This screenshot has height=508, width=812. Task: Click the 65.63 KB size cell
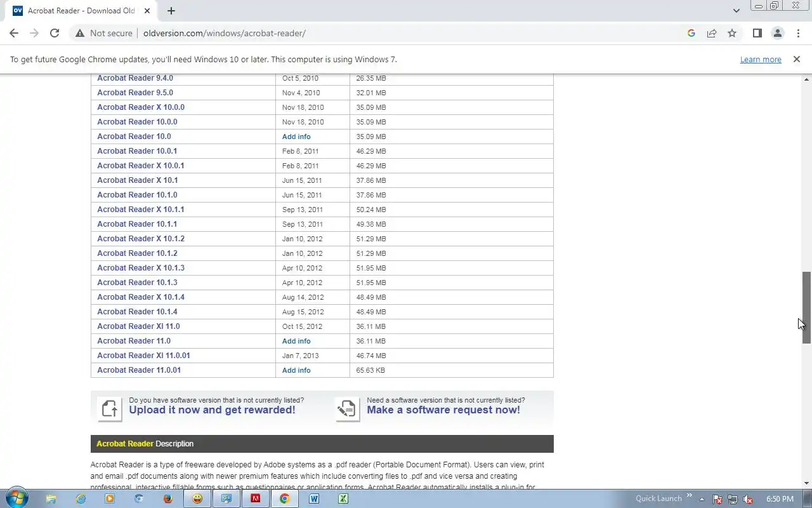(x=451, y=370)
